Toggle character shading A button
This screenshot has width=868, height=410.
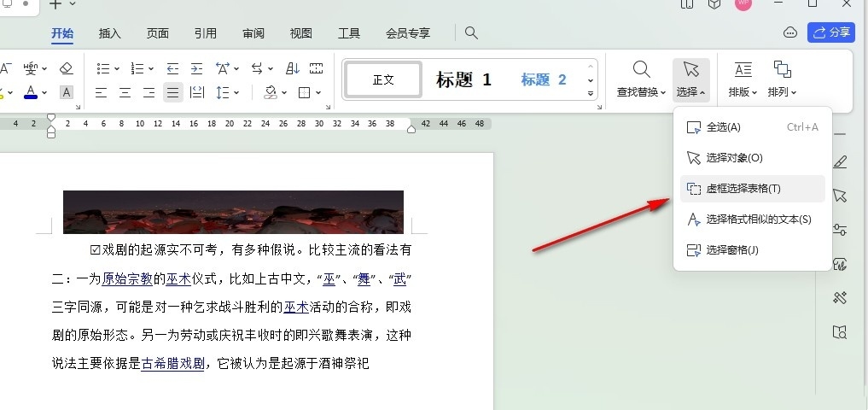(x=67, y=92)
